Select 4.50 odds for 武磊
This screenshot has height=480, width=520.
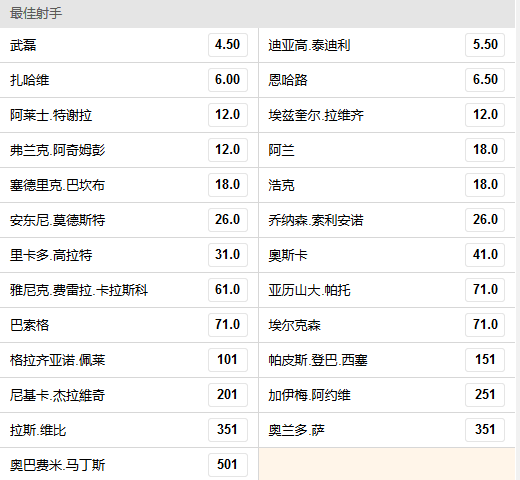(x=228, y=45)
